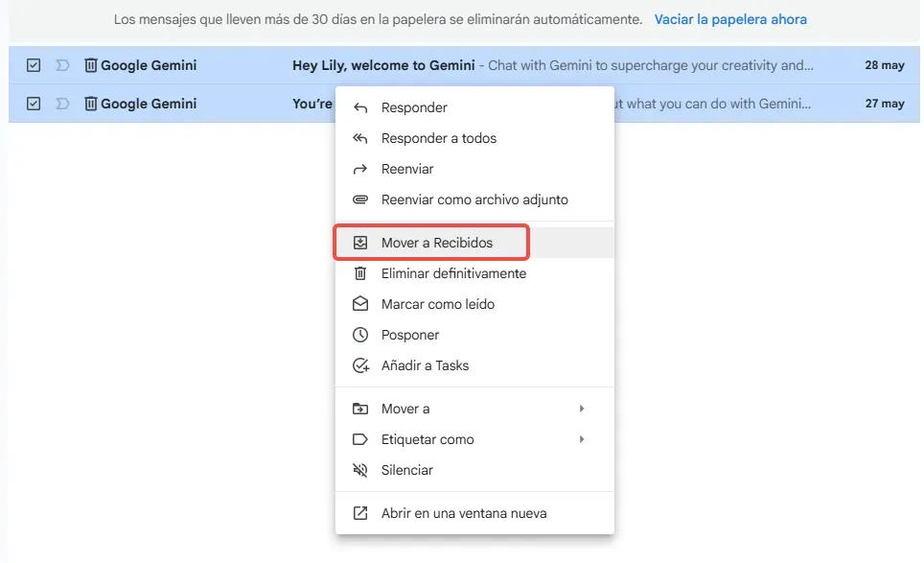Open the Hey Lily, welcome to Gemini email
This screenshot has height=563, width=924.
tap(383, 65)
